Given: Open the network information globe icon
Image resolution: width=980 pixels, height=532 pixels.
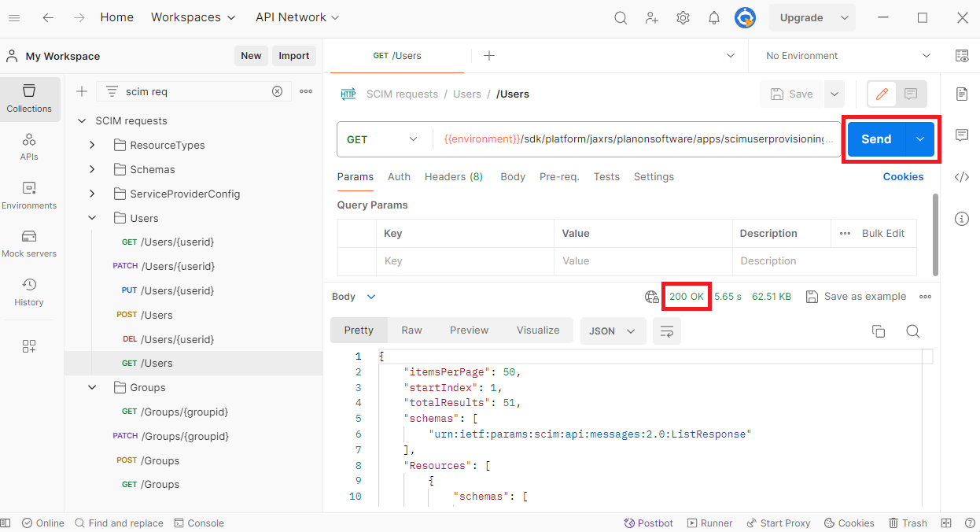Looking at the screenshot, I should pos(651,297).
